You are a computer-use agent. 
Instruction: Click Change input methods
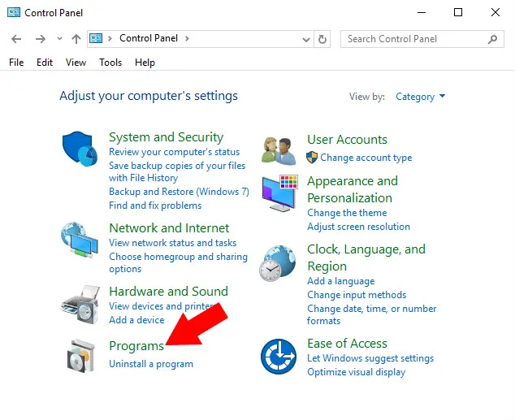point(357,295)
